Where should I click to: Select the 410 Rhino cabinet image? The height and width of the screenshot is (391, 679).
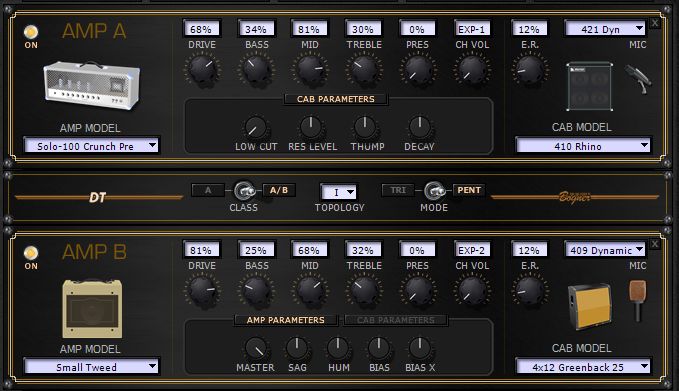coord(590,87)
